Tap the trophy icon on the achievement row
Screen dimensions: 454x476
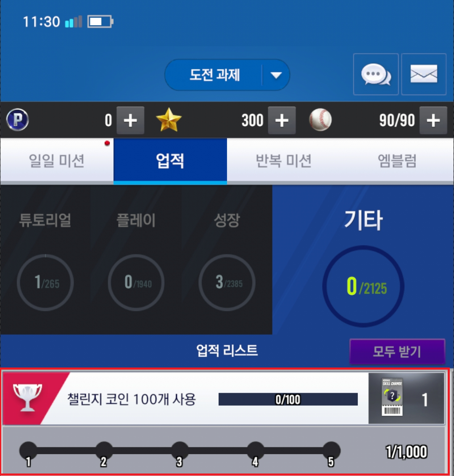[27, 398]
